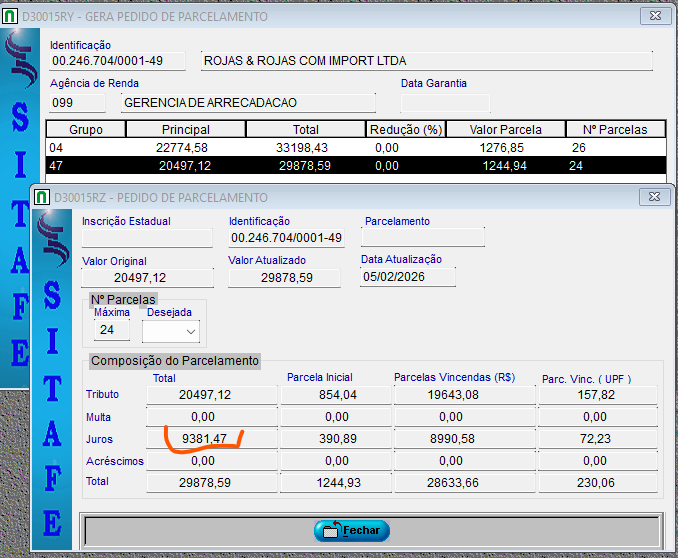Click the Principal column header
Viewport: 678px width, 558px height.
coord(185,129)
